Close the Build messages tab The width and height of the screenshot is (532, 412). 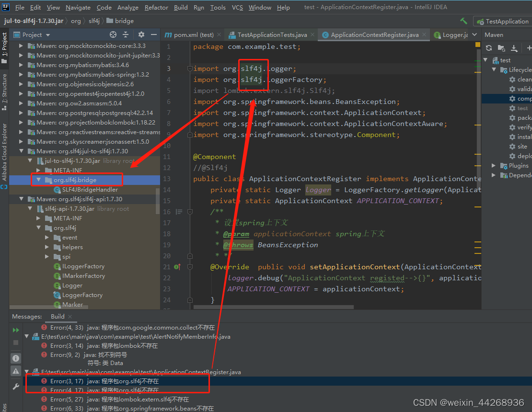click(70, 316)
